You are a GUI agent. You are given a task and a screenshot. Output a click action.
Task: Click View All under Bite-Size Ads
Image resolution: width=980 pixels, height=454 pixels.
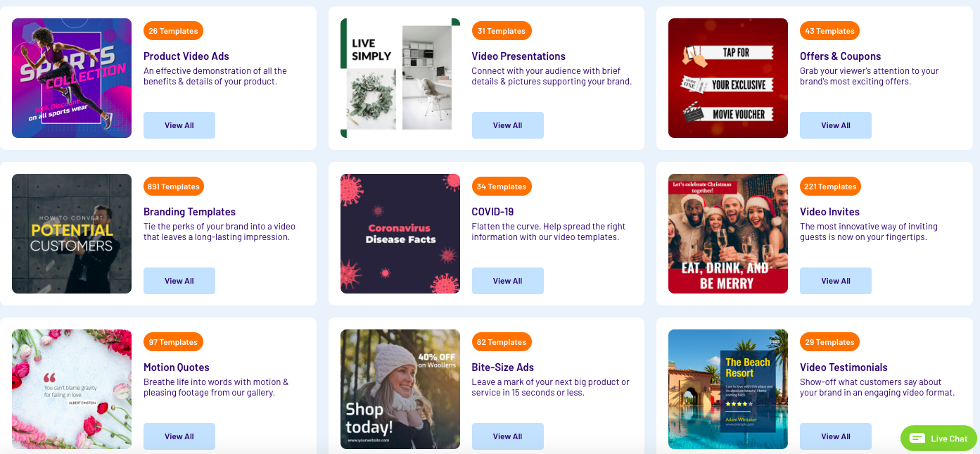507,436
